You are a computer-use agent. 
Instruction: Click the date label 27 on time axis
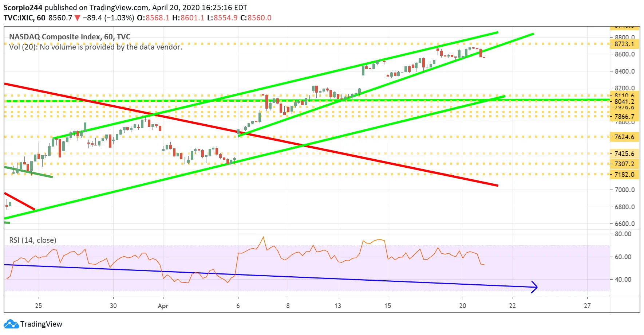click(x=587, y=306)
